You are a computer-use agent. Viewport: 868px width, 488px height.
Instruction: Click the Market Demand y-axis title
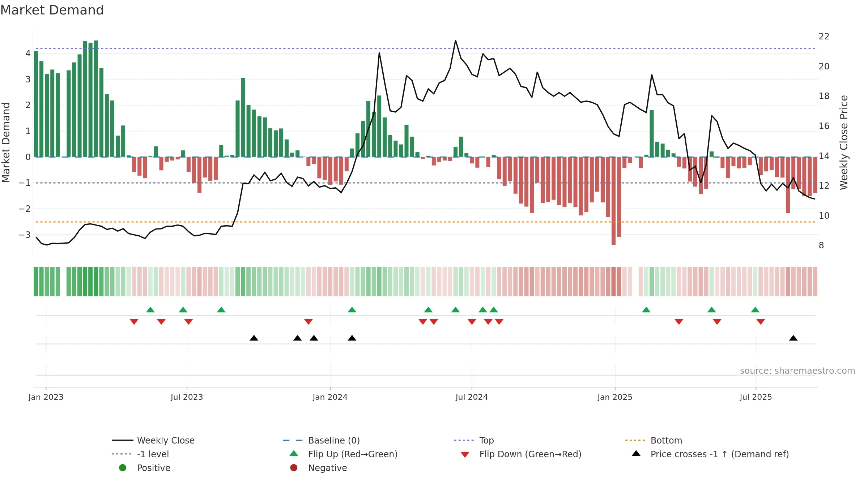coord(6,142)
